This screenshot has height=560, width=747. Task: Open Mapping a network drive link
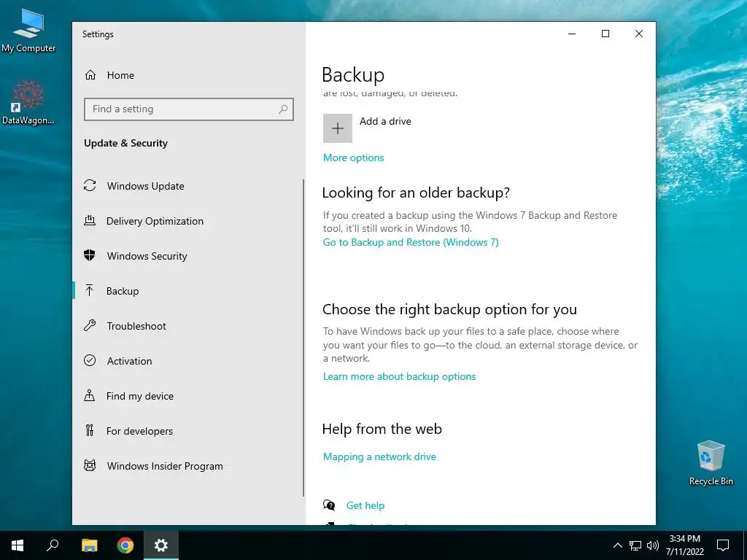[379, 456]
